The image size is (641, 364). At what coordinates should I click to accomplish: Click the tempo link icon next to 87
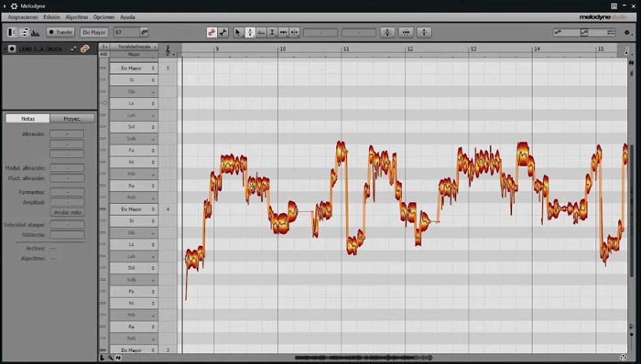144,32
